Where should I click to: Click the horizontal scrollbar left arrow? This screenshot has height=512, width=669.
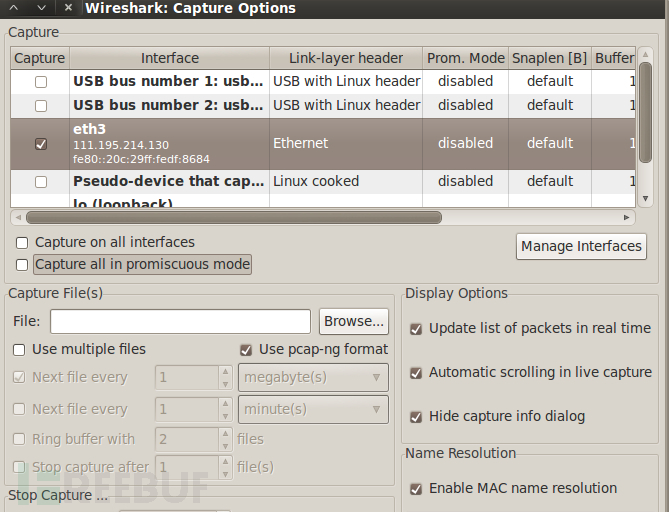click(17, 217)
